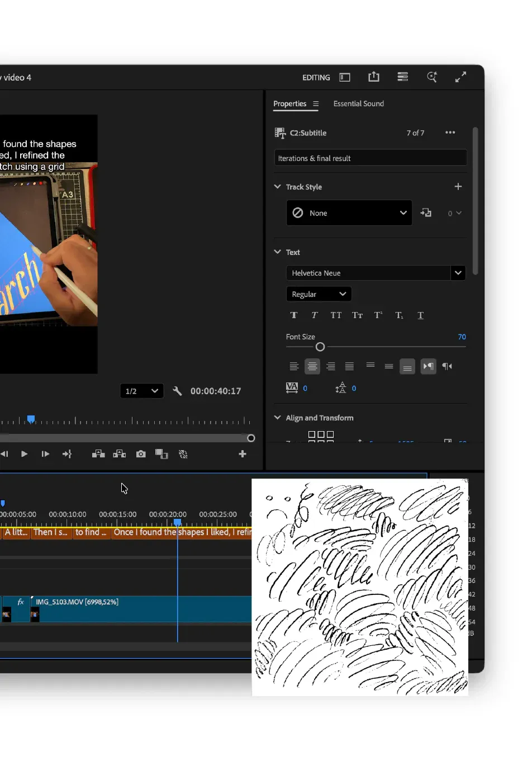The image size is (532, 761).
Task: Edit the 'Iterations & final result' caption field
Action: (370, 158)
